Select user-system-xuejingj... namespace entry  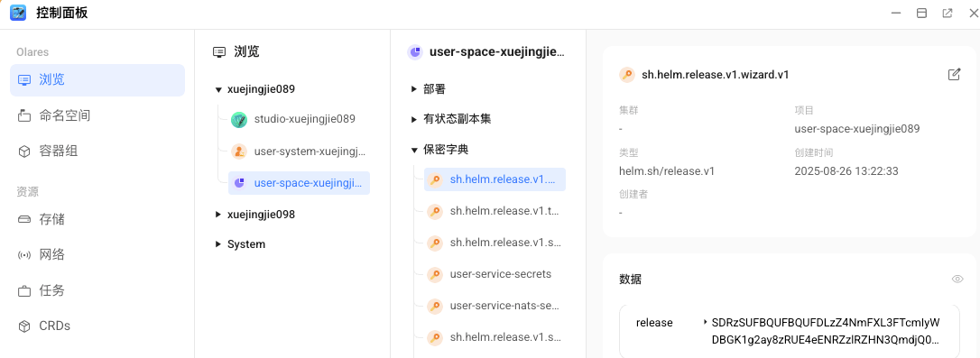click(x=299, y=151)
